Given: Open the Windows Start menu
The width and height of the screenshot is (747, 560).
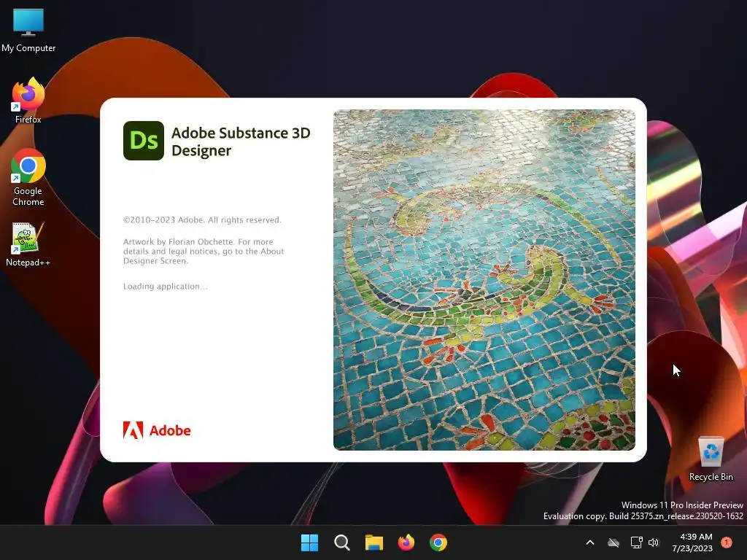Looking at the screenshot, I should (x=309, y=542).
